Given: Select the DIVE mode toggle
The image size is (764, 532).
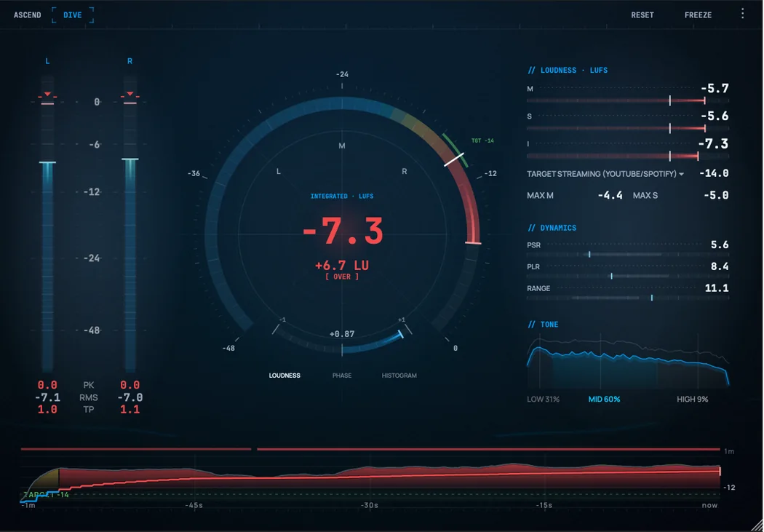Looking at the screenshot, I should 73,15.
